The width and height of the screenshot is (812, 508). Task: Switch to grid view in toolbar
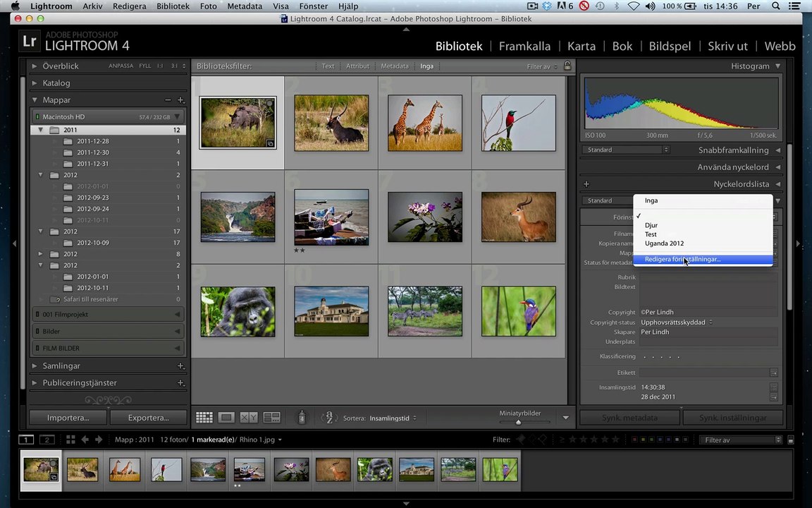[204, 418]
